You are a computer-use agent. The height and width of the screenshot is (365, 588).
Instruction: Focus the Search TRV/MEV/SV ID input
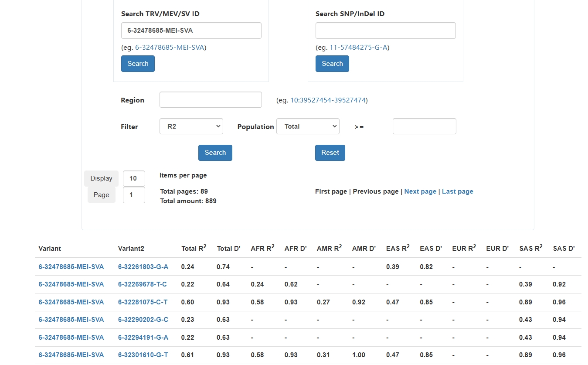tap(191, 31)
